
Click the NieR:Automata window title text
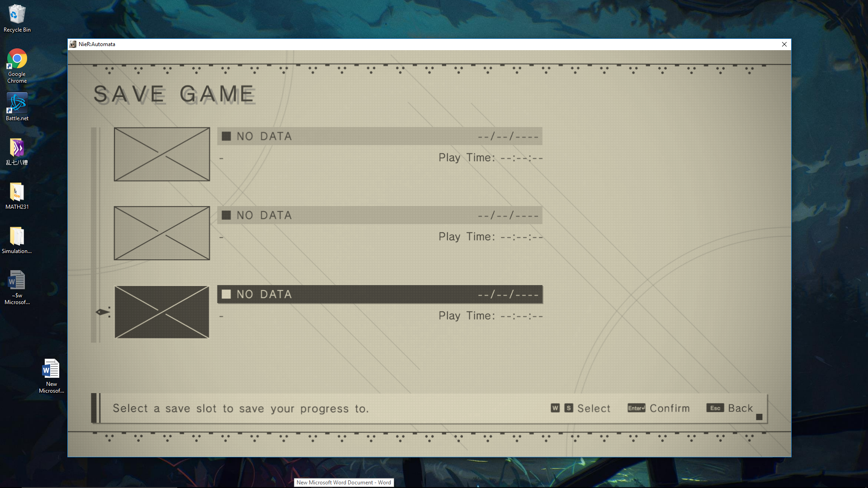97,44
